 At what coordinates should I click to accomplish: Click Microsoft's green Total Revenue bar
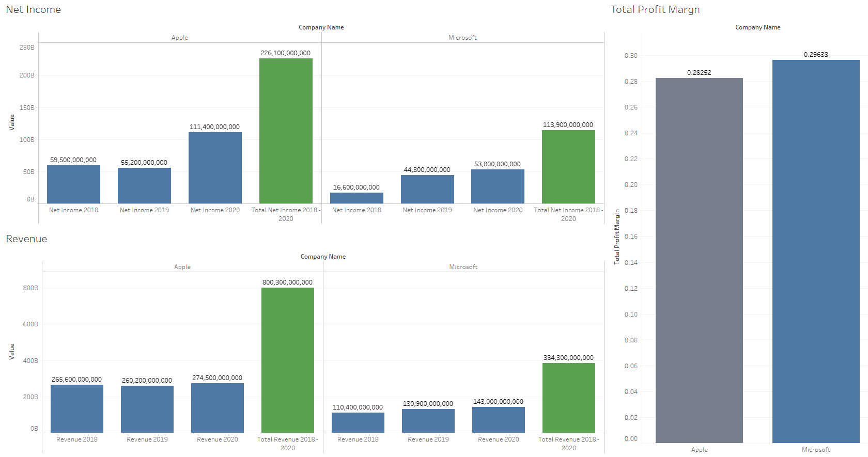pyautogui.click(x=569, y=398)
